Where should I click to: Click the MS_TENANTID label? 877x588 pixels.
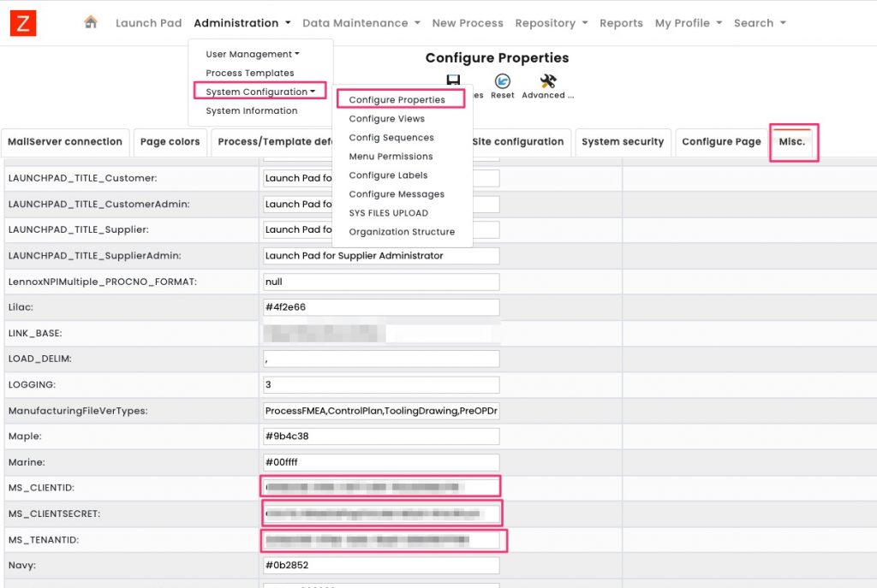tap(44, 540)
